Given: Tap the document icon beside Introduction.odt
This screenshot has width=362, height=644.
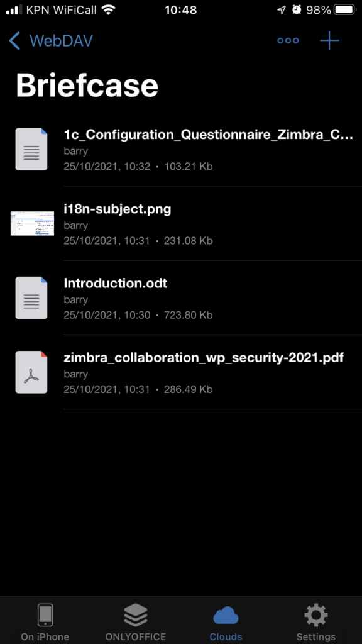Looking at the screenshot, I should pyautogui.click(x=31, y=297).
